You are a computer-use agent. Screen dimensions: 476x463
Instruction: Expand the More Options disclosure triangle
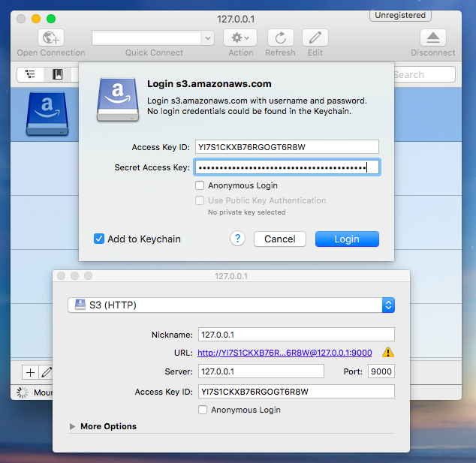point(73,426)
